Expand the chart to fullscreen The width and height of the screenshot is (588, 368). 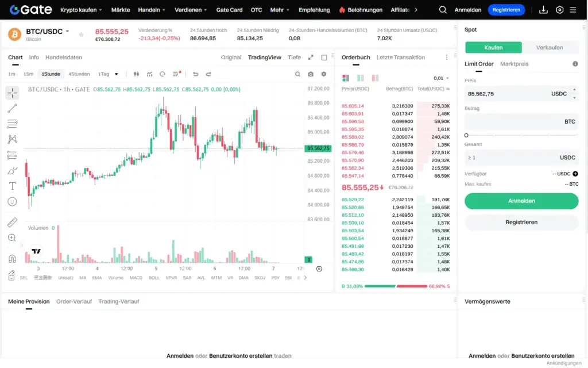click(311, 57)
